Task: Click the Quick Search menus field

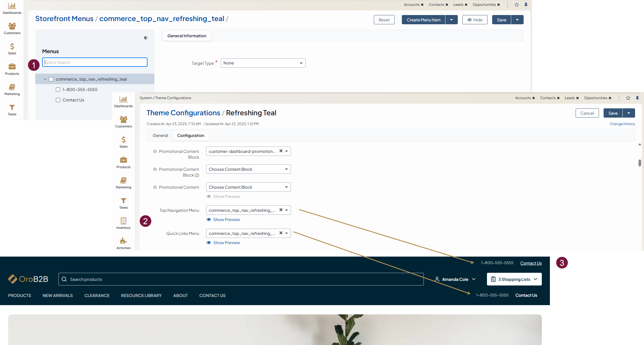Action: coord(95,62)
